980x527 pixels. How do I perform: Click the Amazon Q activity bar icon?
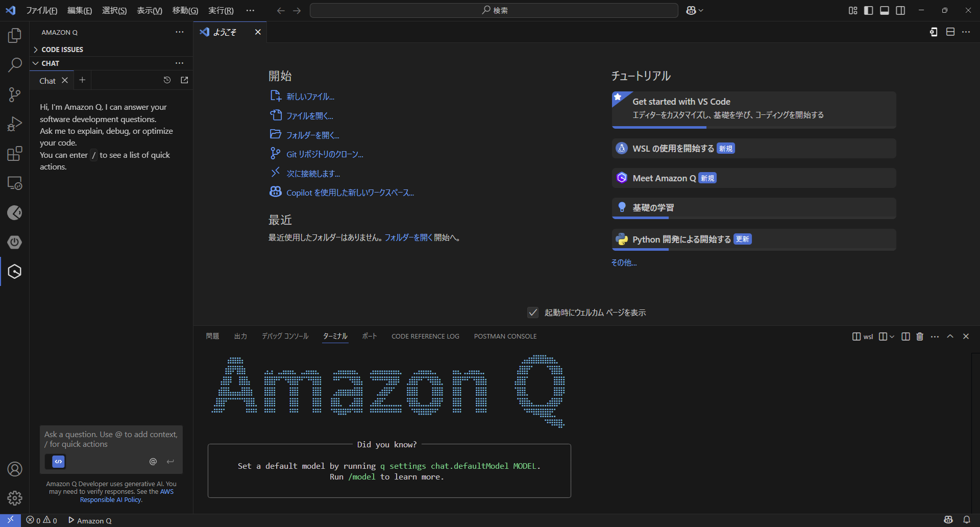pos(15,272)
